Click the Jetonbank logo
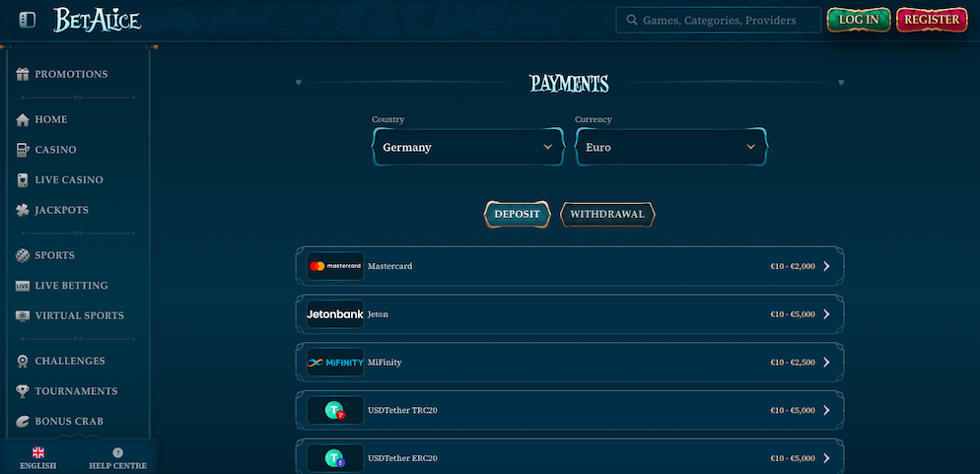The height and width of the screenshot is (474, 980). pyautogui.click(x=335, y=314)
